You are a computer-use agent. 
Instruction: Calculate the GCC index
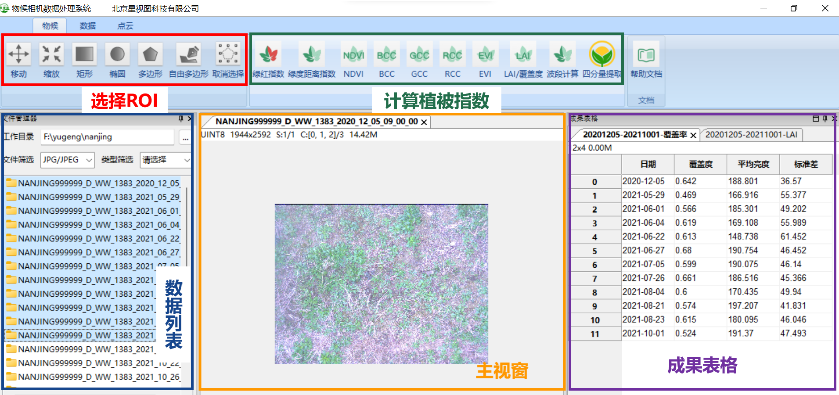pyautogui.click(x=420, y=60)
